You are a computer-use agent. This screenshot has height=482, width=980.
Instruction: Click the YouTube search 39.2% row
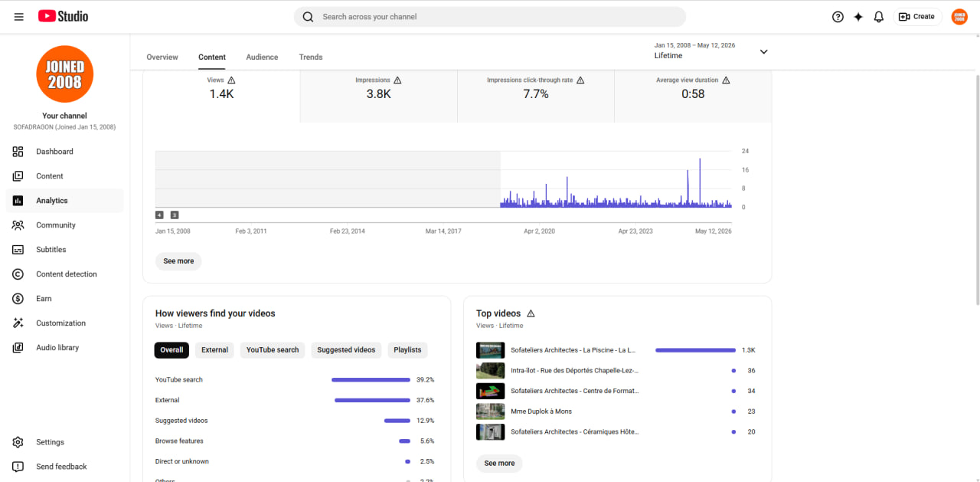pos(295,380)
